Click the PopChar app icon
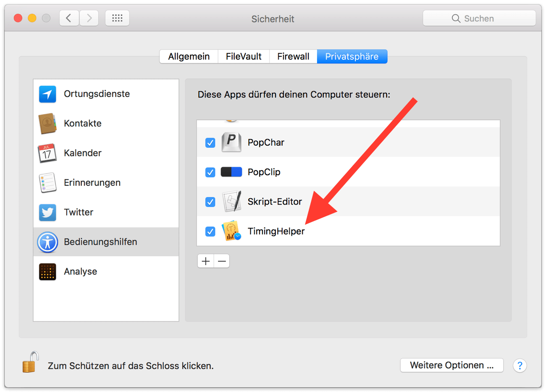This screenshot has width=546, height=392. click(x=231, y=142)
